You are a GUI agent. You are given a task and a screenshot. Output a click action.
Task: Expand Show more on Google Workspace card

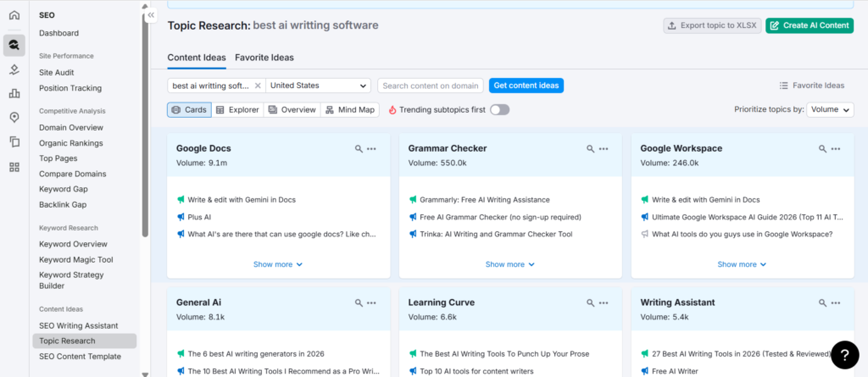click(742, 264)
